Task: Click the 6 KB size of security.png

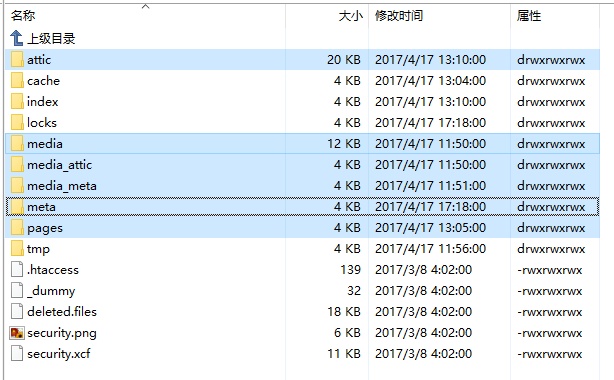Action: pos(347,333)
